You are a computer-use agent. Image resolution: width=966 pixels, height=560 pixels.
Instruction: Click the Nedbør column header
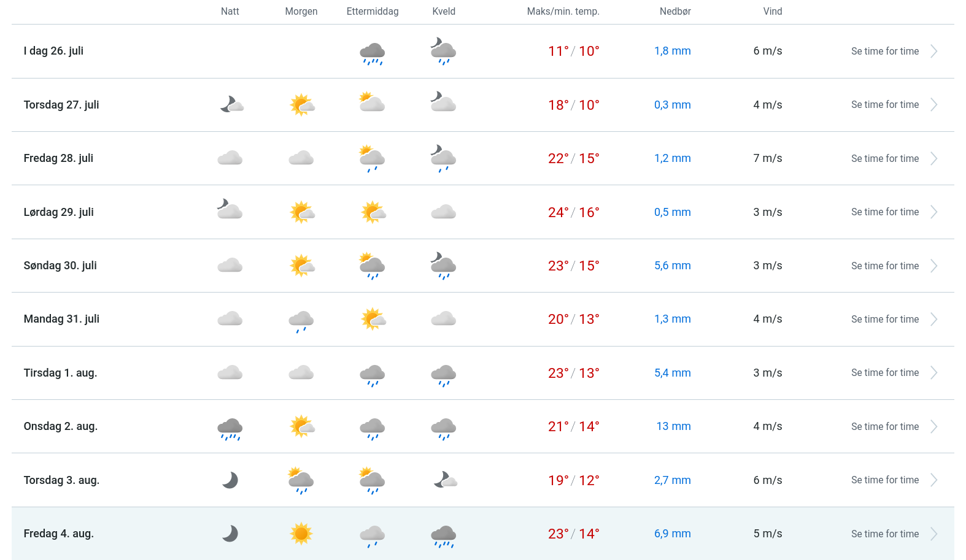tap(675, 11)
